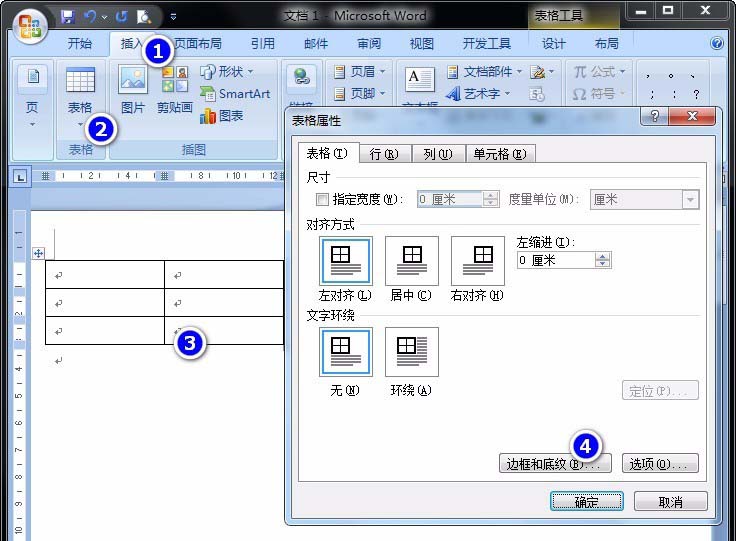736x541 pixels.
Task: Open the 页 pages gallery
Action: tap(32, 98)
